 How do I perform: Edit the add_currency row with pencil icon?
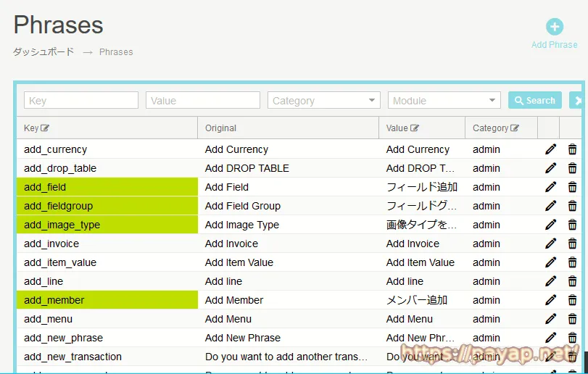pos(551,149)
